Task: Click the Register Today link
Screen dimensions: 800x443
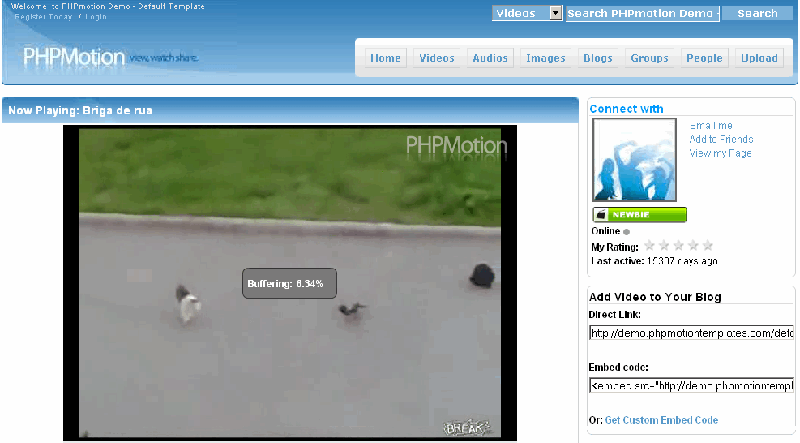Action: [43, 17]
